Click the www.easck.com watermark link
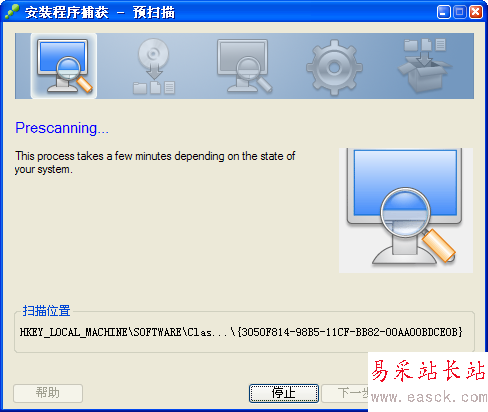Viewport: 488px width, 412px height. pos(429,397)
